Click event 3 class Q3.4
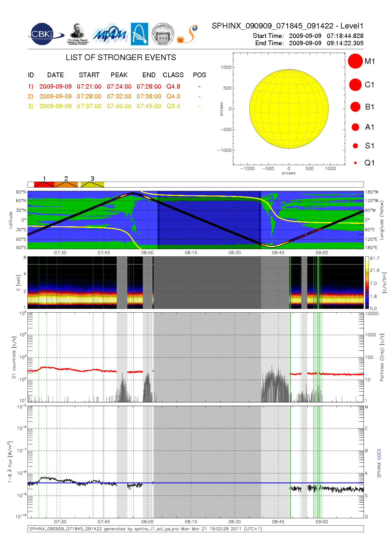The width and height of the screenshot is (392, 555). pos(173,106)
